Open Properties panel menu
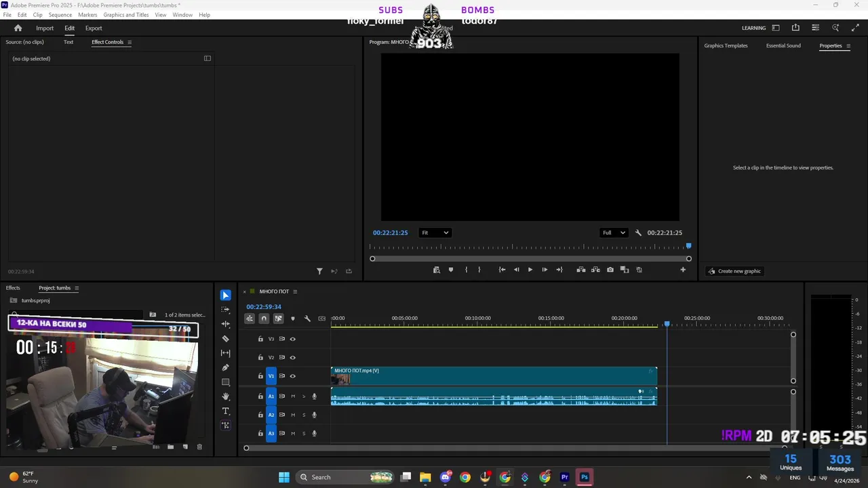The height and width of the screenshot is (488, 868). (x=848, y=46)
